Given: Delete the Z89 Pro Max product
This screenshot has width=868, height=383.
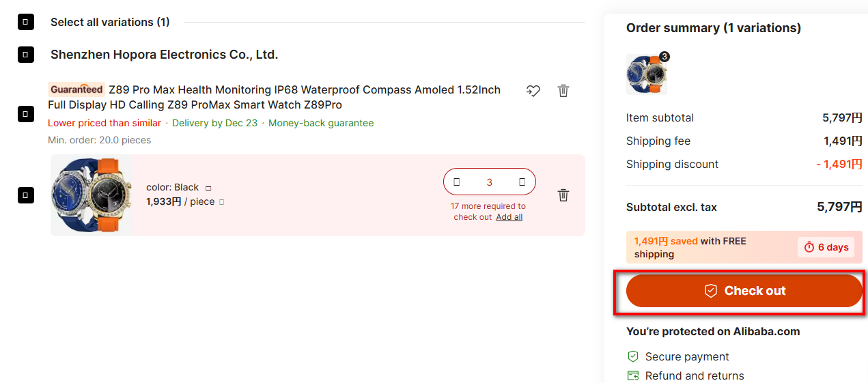Looking at the screenshot, I should pos(563,91).
